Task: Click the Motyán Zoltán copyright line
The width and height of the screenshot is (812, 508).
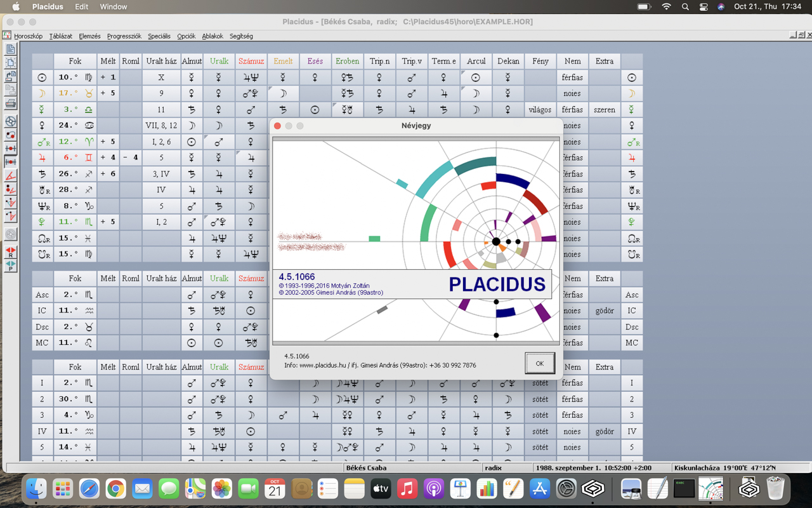Action: coord(324,286)
